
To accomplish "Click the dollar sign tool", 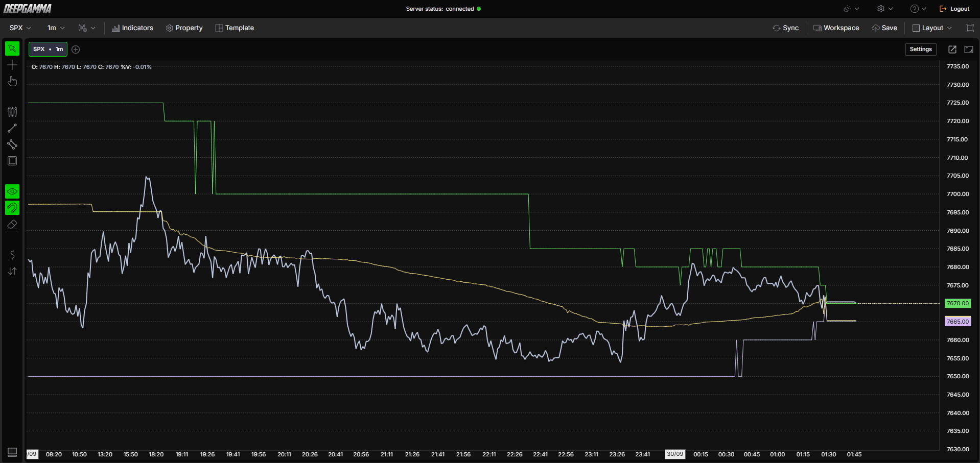I will point(12,254).
